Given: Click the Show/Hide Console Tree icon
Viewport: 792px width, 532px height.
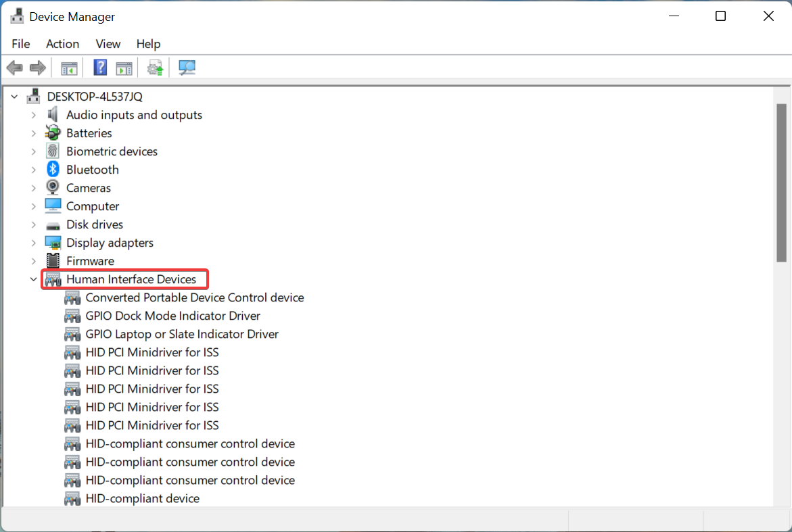Looking at the screenshot, I should [68, 67].
